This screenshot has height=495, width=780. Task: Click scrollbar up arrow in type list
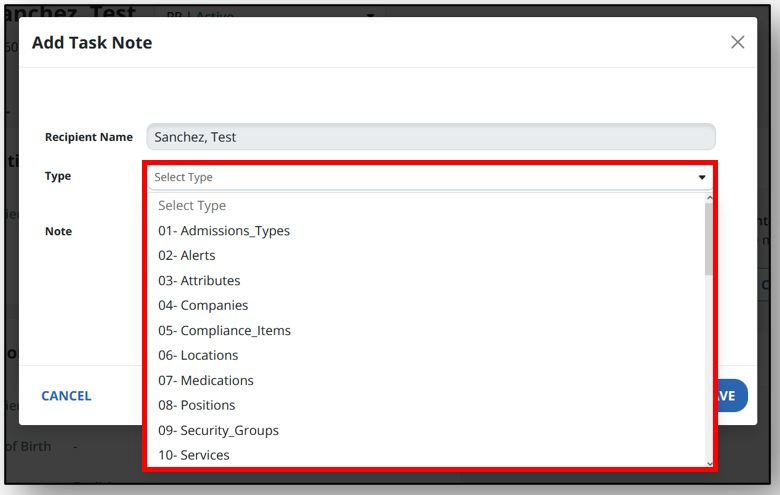[x=709, y=198]
